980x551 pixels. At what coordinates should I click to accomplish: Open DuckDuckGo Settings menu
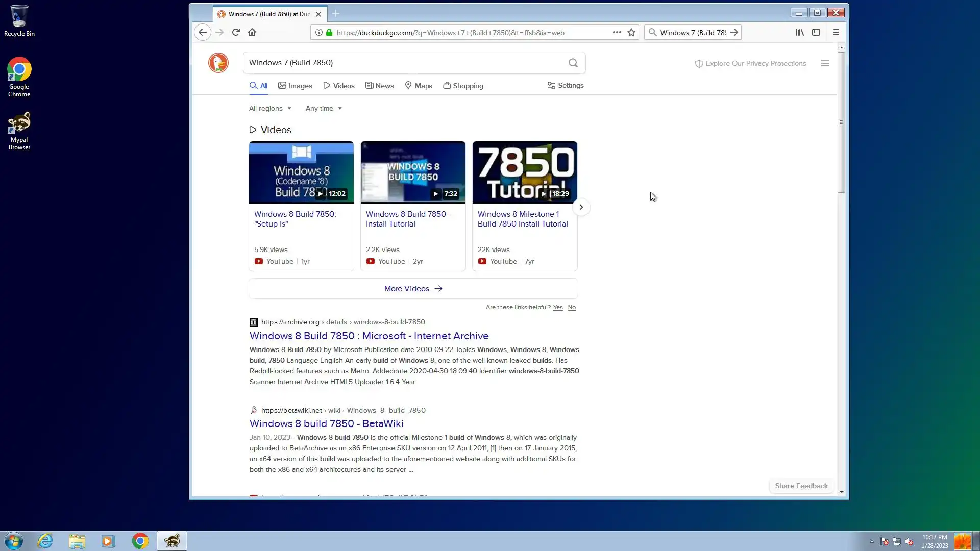[x=566, y=85]
